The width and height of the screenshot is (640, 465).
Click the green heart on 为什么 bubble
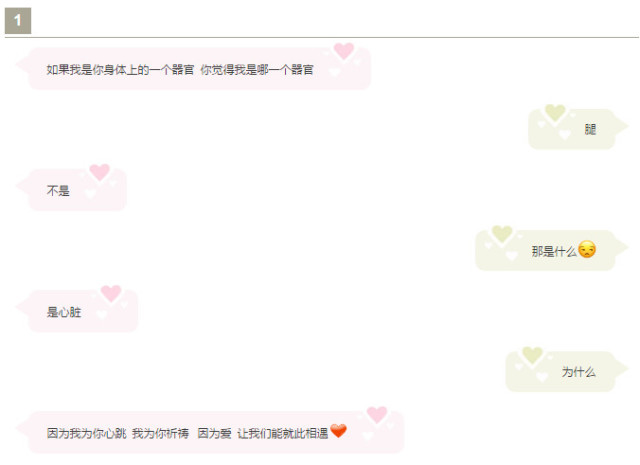tap(532, 355)
